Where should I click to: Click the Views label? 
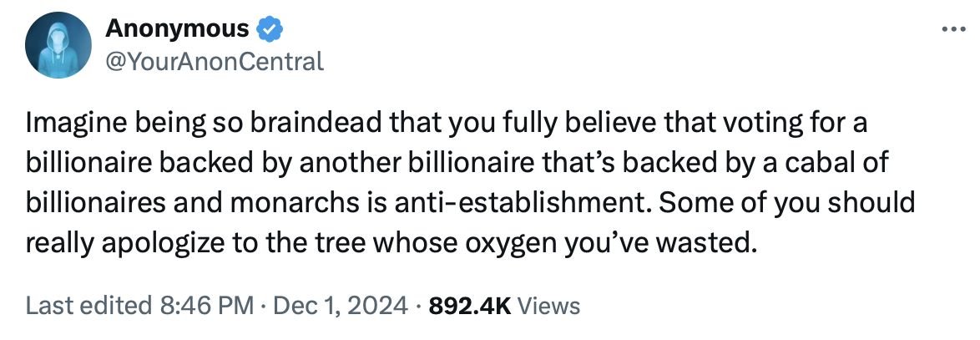pos(548,306)
